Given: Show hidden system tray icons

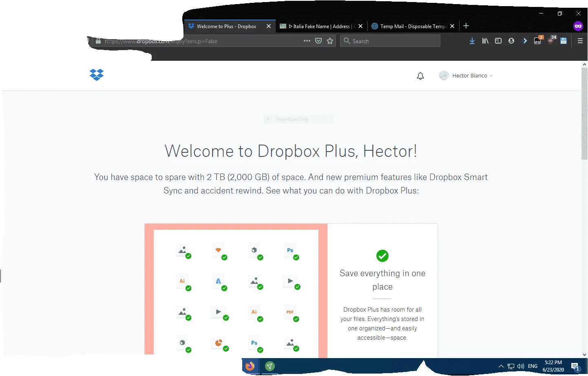Looking at the screenshot, I should click(501, 366).
